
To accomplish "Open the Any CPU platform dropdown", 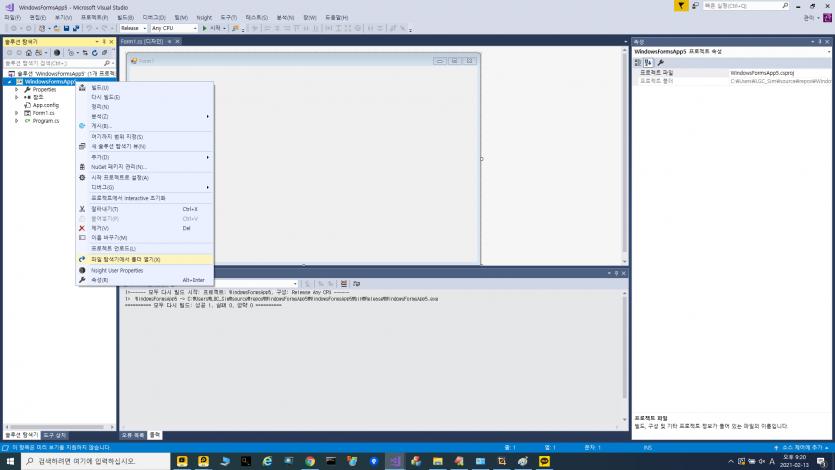I will [x=174, y=28].
